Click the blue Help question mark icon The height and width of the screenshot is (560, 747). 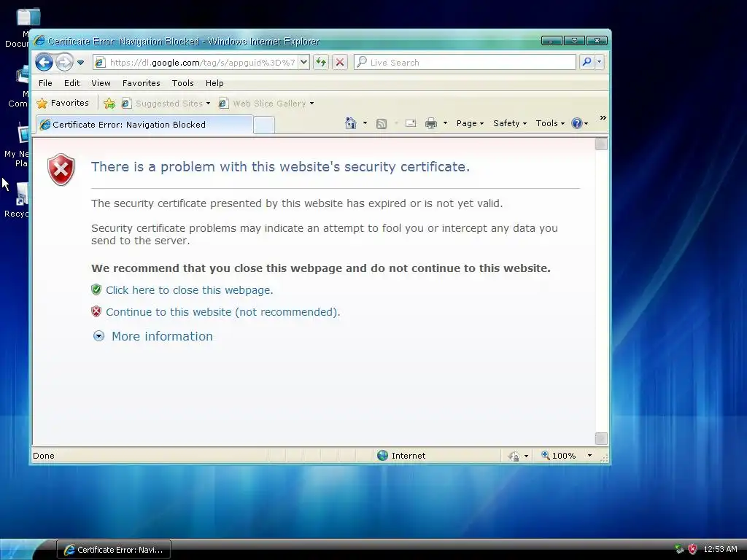pyautogui.click(x=577, y=123)
